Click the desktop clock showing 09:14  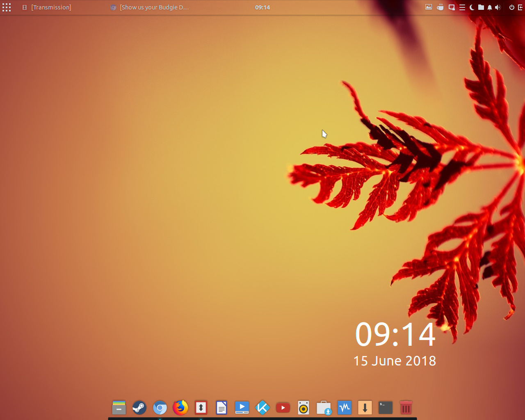coord(395,334)
